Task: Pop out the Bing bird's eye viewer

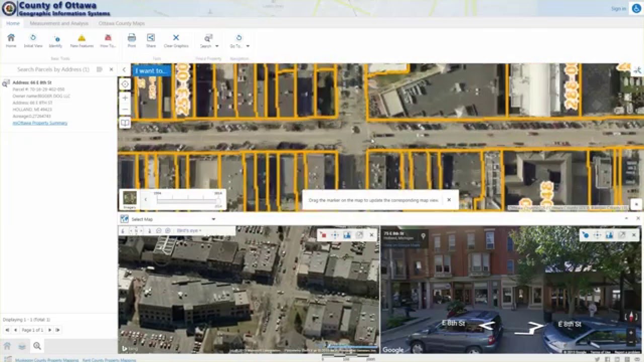Action: [360, 235]
